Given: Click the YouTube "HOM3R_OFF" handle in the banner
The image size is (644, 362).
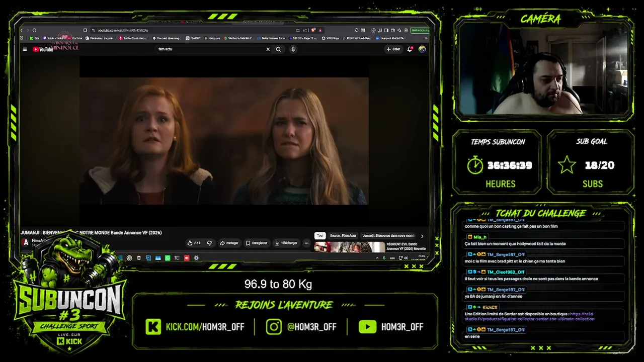Looking at the screenshot, I should tap(403, 327).
